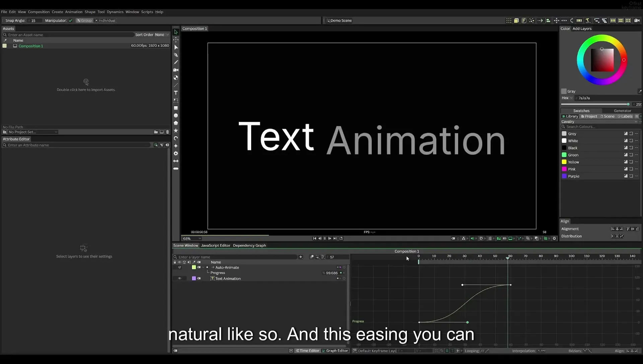The image size is (643, 364).
Task: Open the No Project Set dropdown
Action: coord(33,132)
